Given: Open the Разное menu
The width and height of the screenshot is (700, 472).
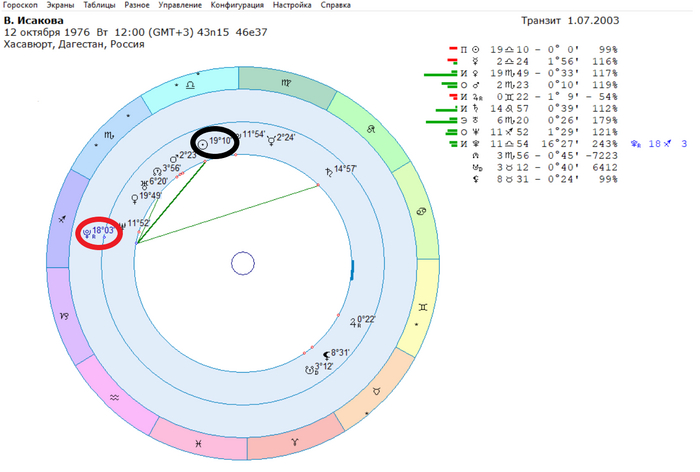Looking at the screenshot, I should point(137,5).
